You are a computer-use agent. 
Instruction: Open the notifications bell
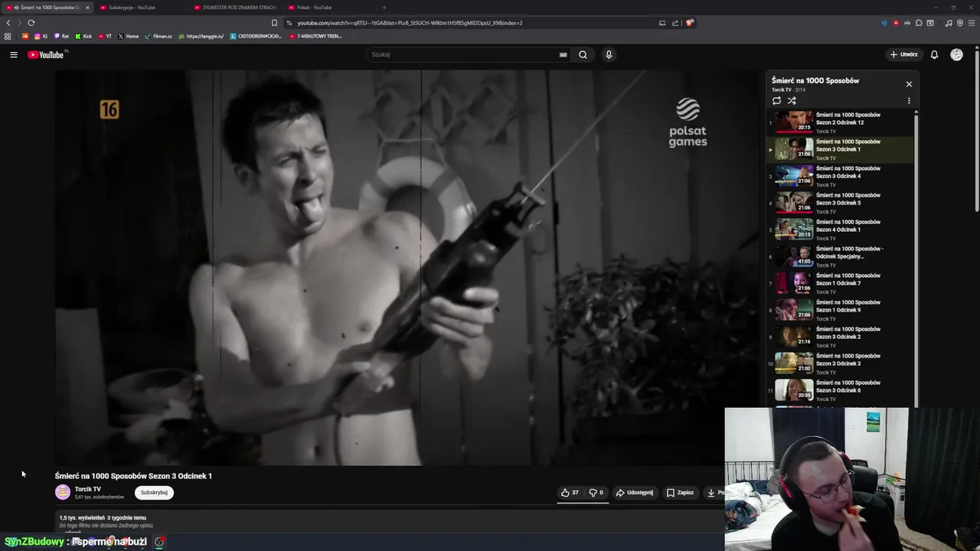[x=934, y=54]
